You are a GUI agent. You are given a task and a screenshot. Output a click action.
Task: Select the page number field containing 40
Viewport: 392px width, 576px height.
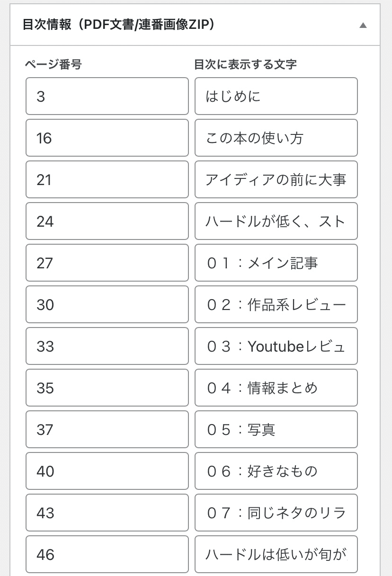pyautogui.click(x=107, y=471)
